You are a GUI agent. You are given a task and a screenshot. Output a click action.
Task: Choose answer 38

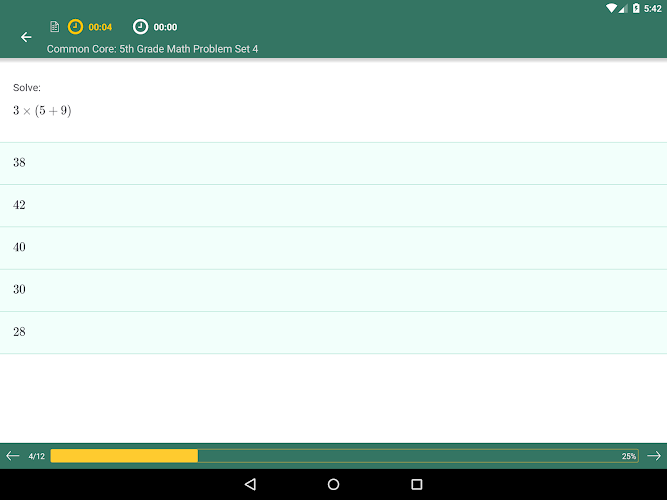pyautogui.click(x=334, y=163)
